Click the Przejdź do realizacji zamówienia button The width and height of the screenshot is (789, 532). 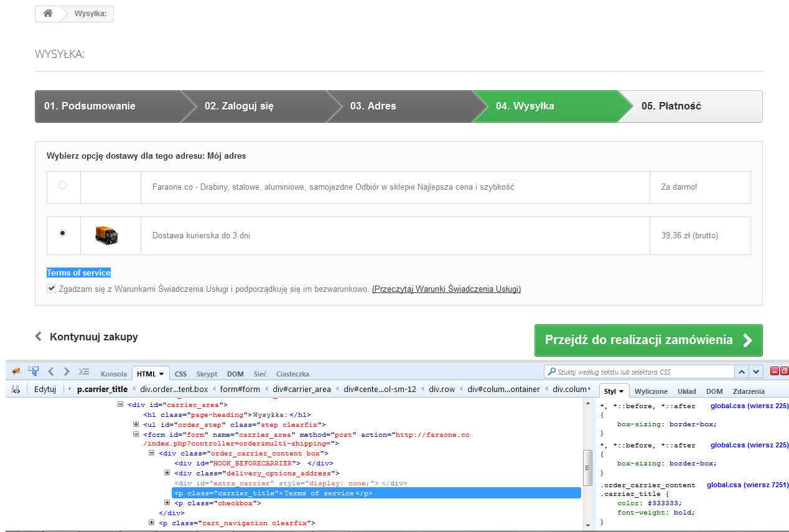[648, 340]
